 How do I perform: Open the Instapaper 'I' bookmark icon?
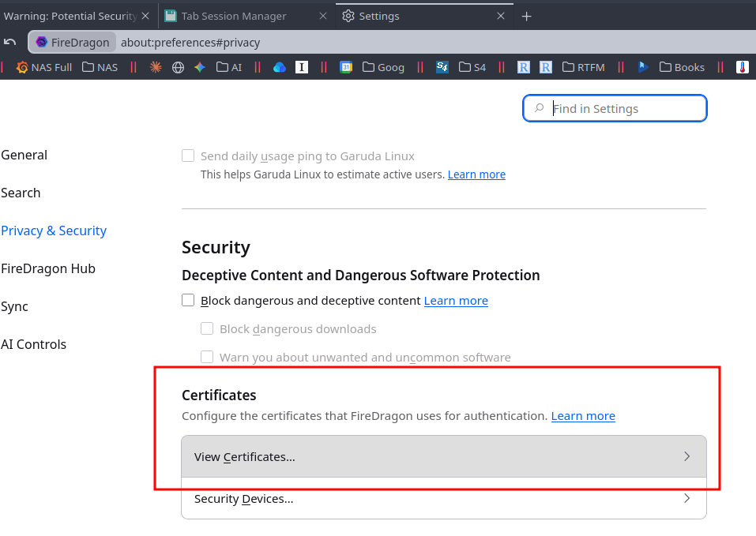(301, 67)
